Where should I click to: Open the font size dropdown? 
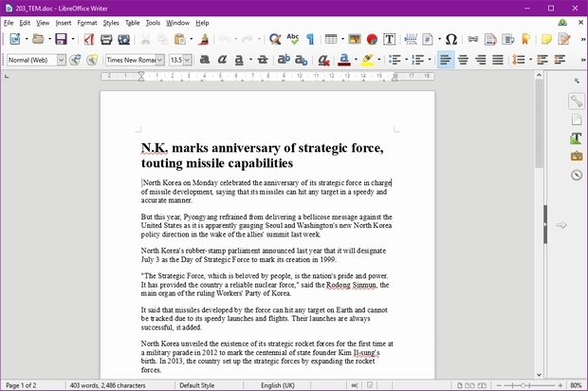pos(187,59)
